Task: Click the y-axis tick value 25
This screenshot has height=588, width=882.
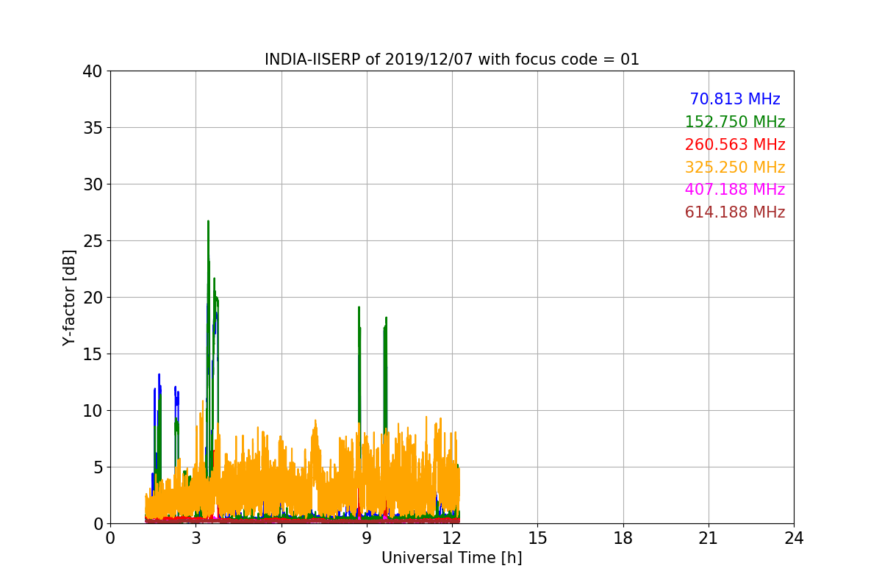Action: [x=93, y=241]
